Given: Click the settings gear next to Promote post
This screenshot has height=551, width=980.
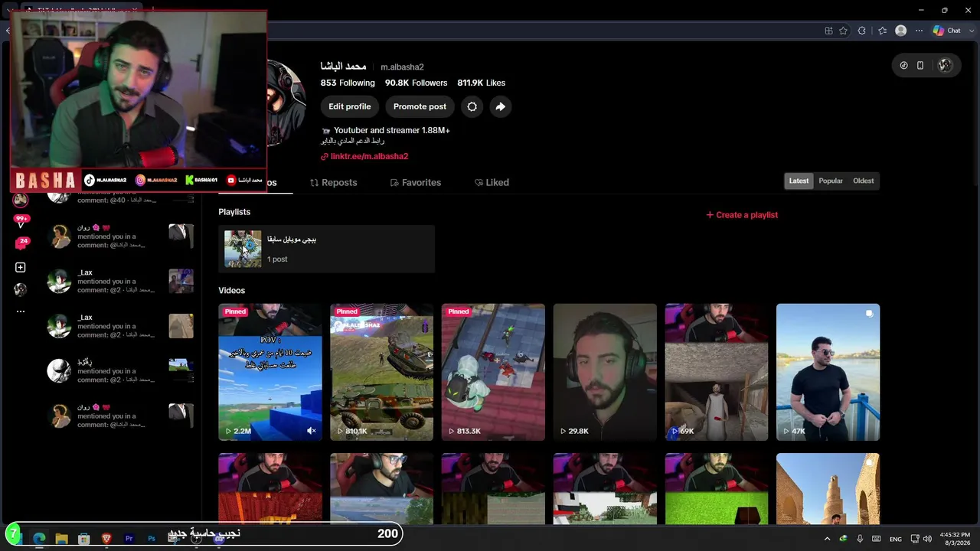Looking at the screenshot, I should 472,106.
